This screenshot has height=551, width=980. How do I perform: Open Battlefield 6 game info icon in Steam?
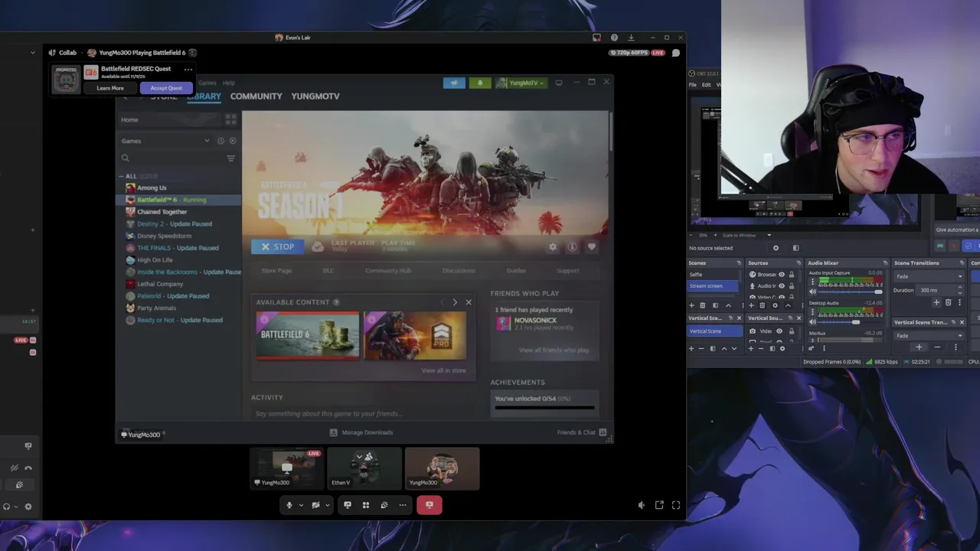(x=572, y=247)
